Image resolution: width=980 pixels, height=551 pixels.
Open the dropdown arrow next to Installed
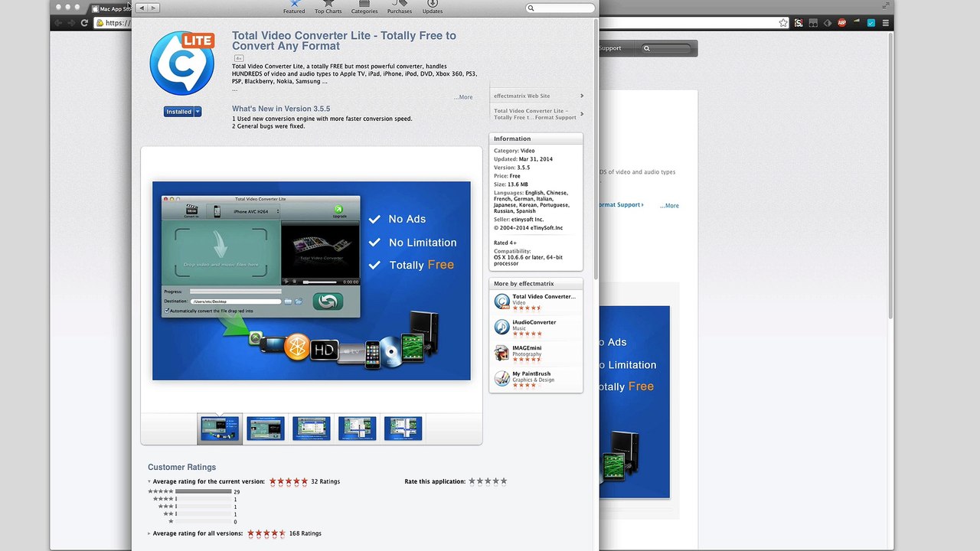(x=198, y=112)
